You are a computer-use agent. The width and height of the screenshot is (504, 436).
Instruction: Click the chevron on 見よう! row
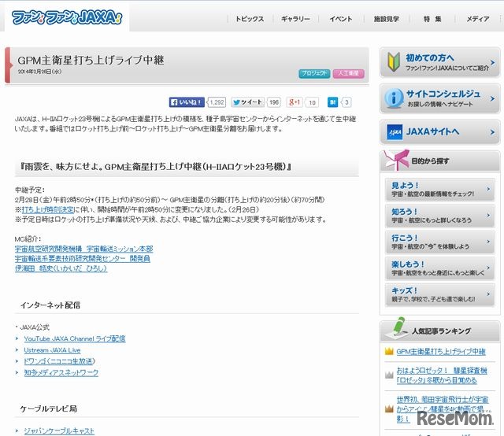click(x=488, y=189)
